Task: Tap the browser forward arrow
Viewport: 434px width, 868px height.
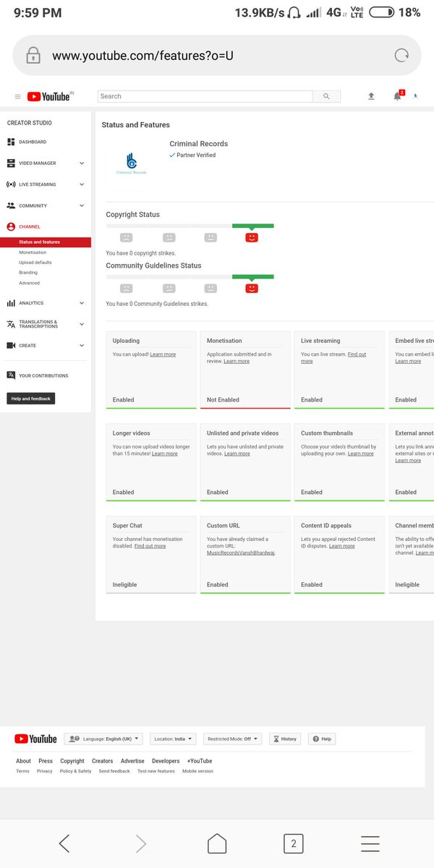Action: 141,843
